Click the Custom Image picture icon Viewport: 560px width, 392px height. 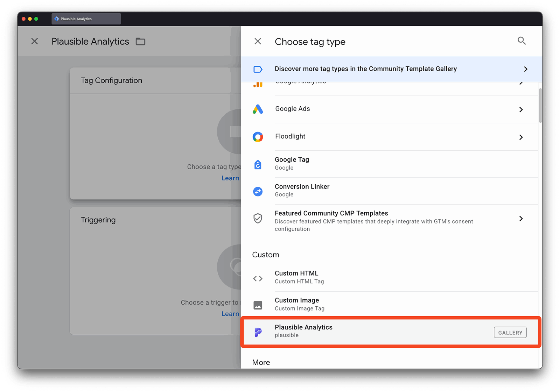pos(258,305)
